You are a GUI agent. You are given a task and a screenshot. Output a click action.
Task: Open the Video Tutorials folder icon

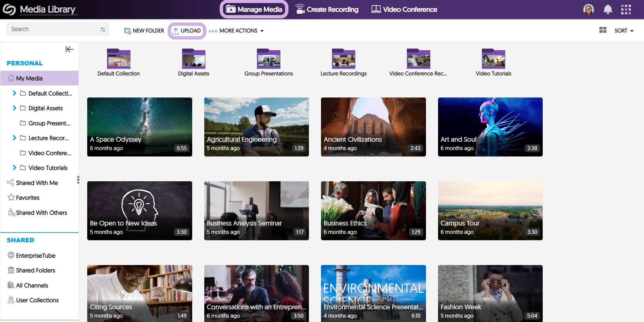click(x=493, y=59)
